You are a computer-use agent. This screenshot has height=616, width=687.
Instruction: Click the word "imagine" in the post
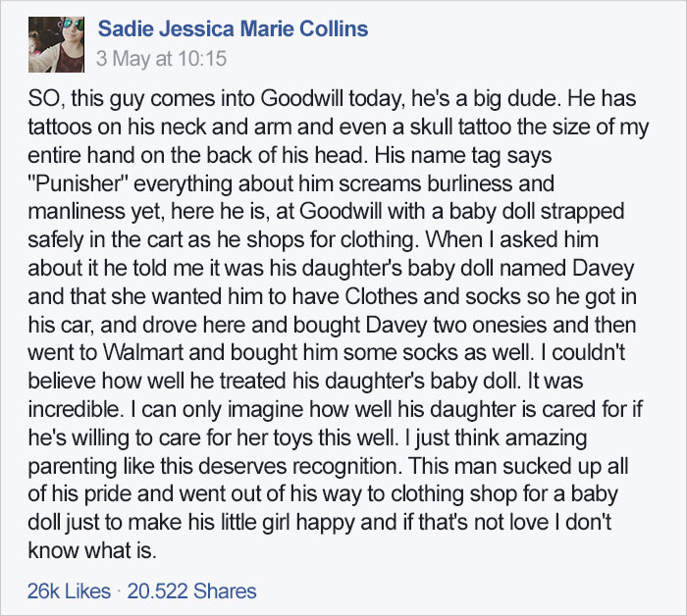click(x=266, y=409)
